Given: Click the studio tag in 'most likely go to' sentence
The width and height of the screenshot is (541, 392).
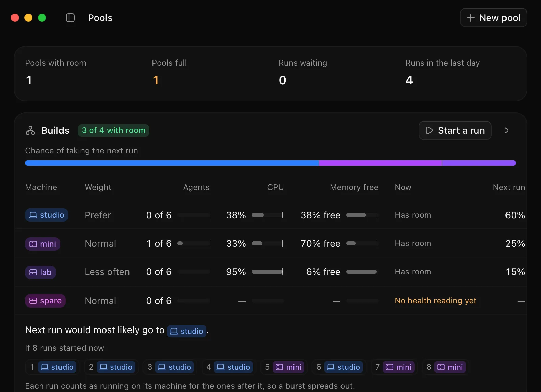Looking at the screenshot, I should 187,331.
